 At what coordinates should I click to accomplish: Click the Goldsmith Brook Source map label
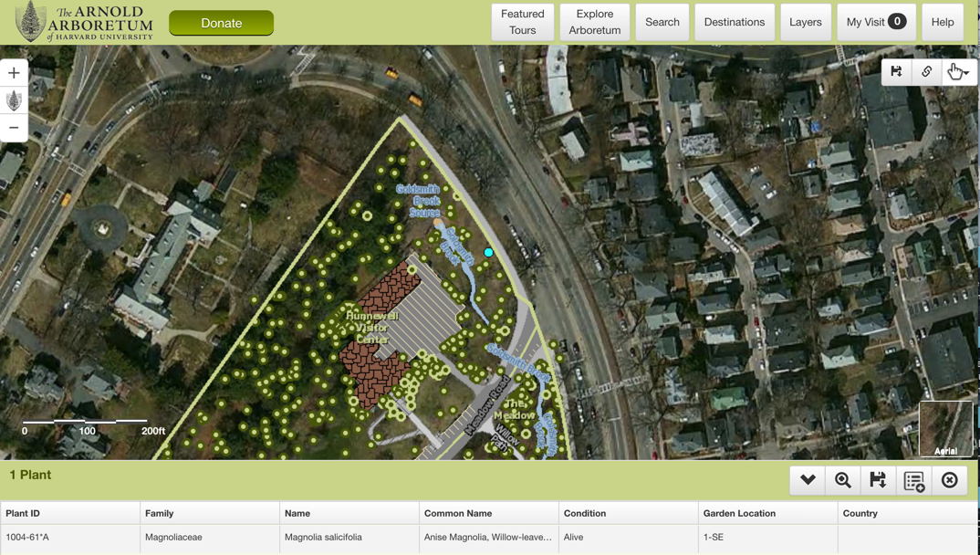pos(418,201)
